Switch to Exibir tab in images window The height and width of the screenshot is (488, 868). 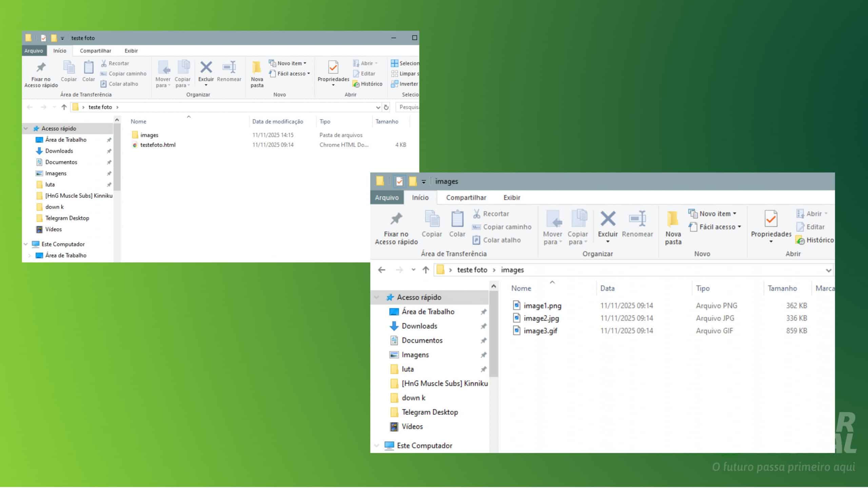point(511,198)
